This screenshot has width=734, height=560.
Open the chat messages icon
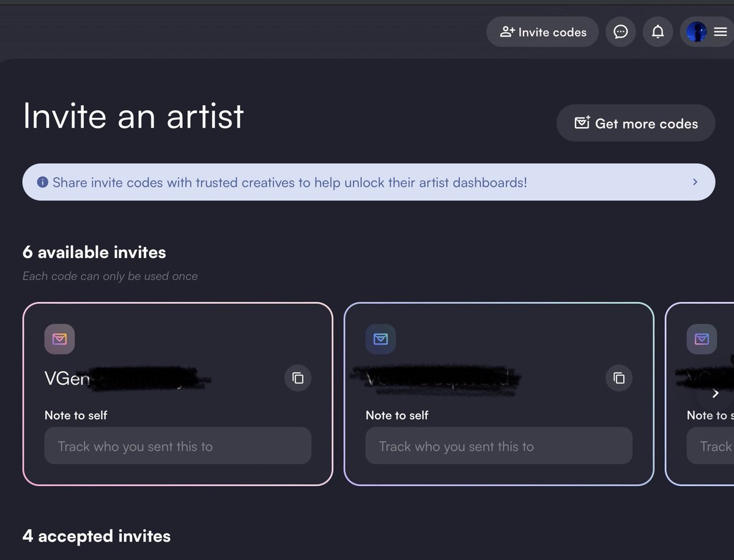620,32
